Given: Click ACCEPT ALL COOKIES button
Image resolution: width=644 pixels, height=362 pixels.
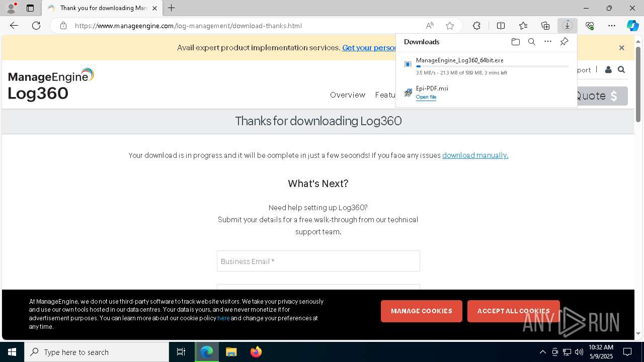Looking at the screenshot, I should (x=514, y=311).
